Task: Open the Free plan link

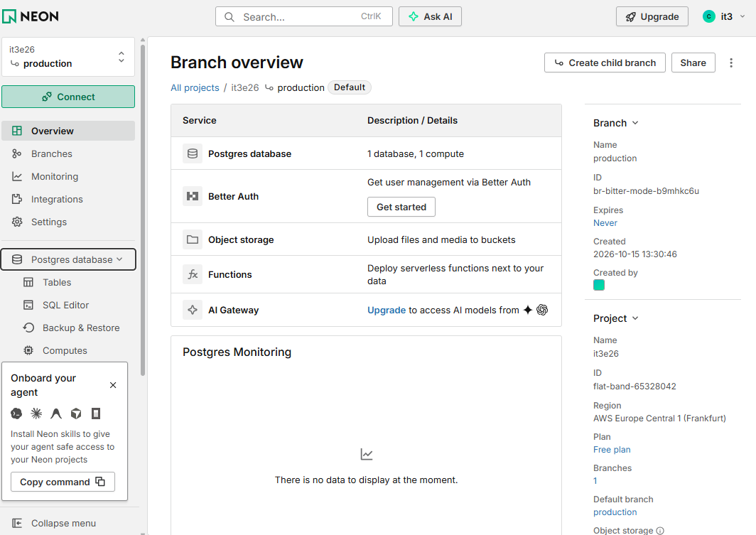Action: pos(612,450)
